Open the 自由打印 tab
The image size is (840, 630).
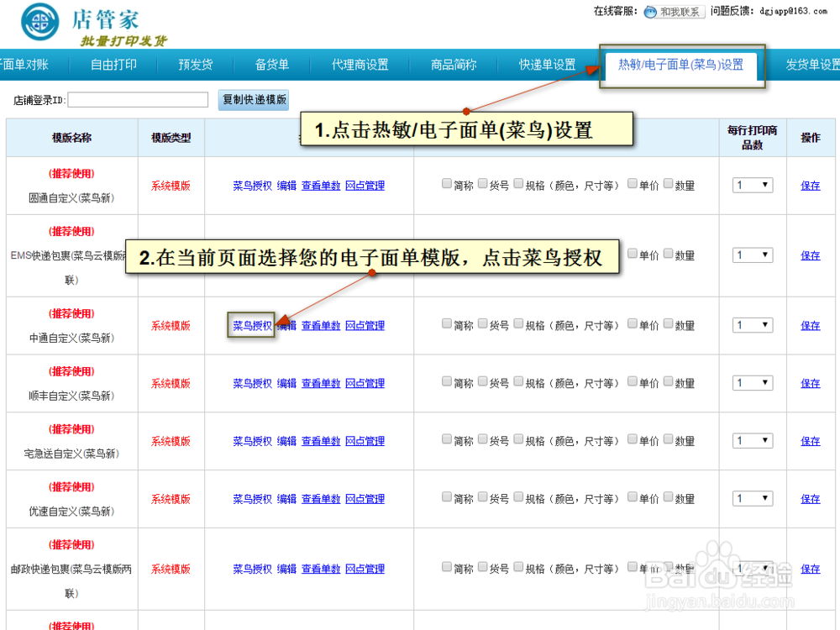pyautogui.click(x=113, y=65)
